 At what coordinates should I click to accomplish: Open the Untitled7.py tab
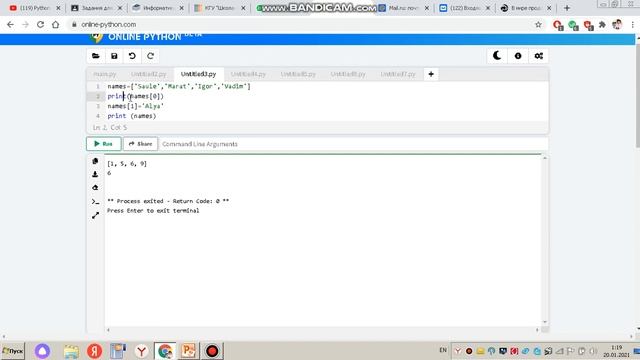tap(398, 74)
